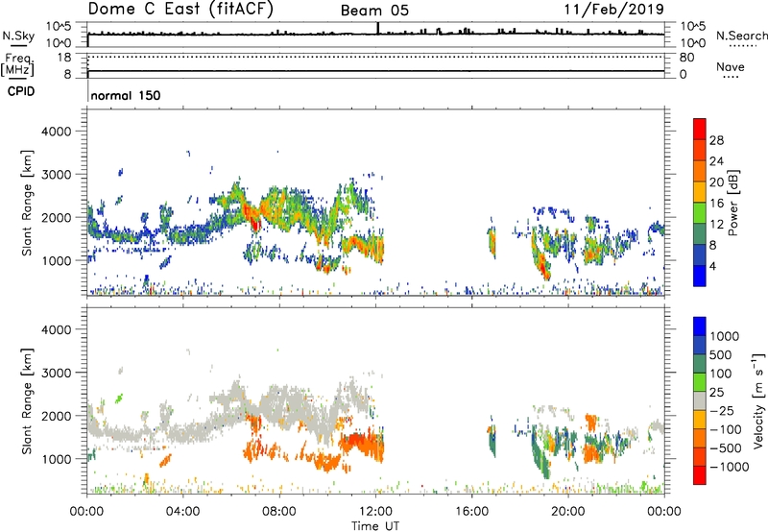
Task: Select the "25" velocity colorbar label
Action: [717, 393]
